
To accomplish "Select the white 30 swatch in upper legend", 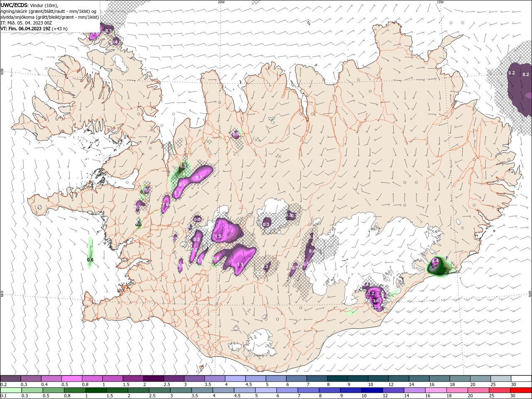I will pos(521,379).
